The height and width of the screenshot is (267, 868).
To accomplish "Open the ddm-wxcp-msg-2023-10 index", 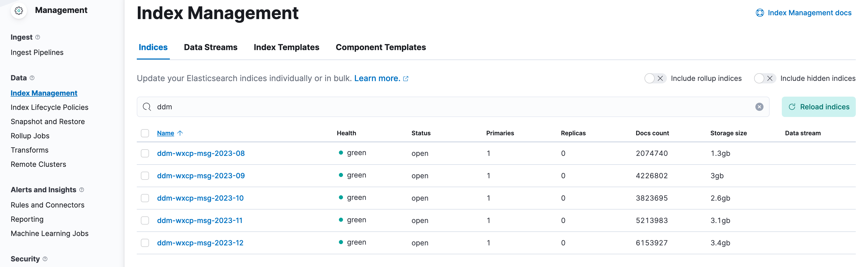I will 200,198.
